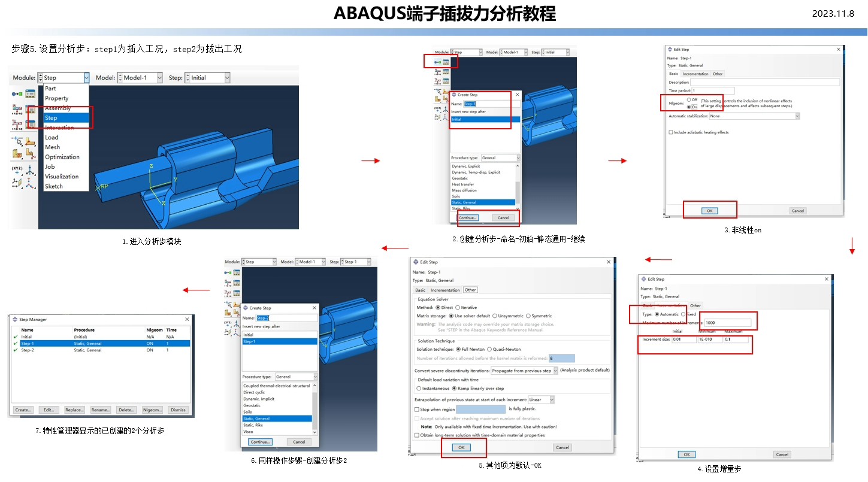868x482 pixels.
Task: Select Heat transfer in Step-1 procedure list
Action: 463,184
